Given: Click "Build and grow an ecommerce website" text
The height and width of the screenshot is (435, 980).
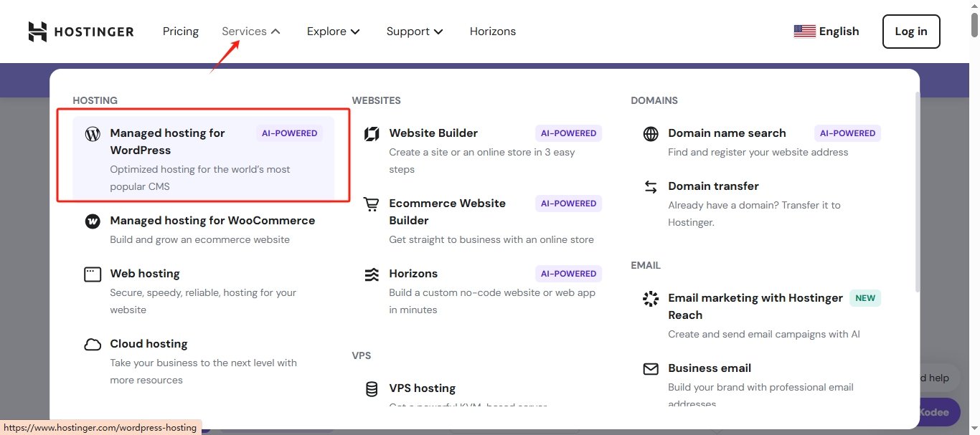Looking at the screenshot, I should (x=200, y=239).
